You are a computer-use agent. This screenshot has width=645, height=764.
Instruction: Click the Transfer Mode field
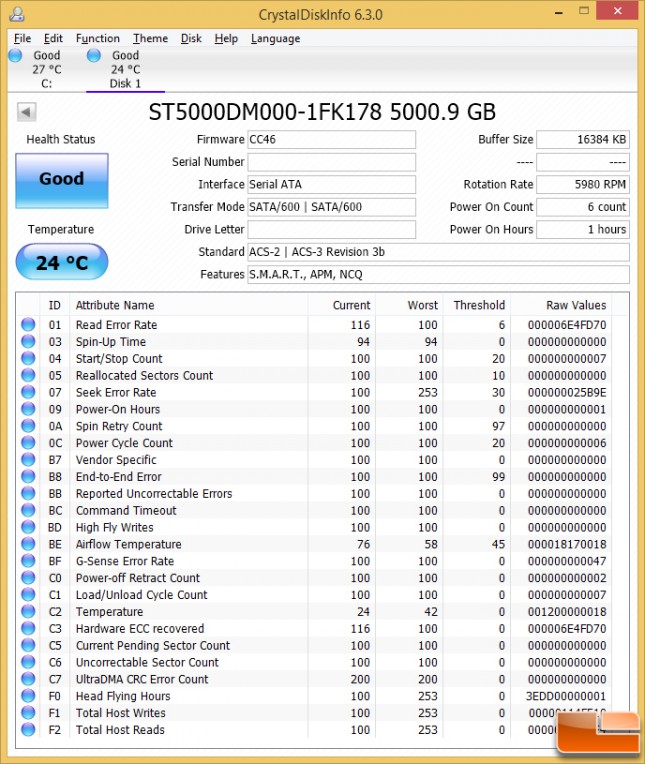click(x=331, y=207)
